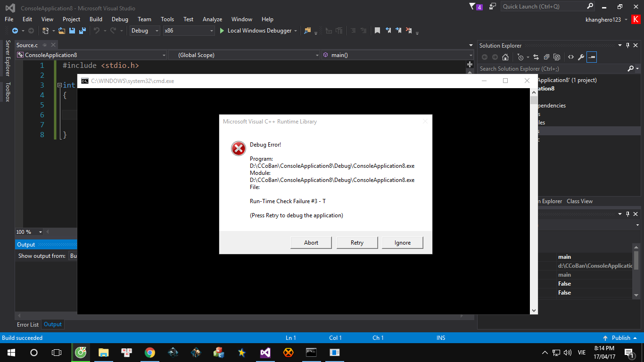Click the Search Solution Explorer field
This screenshot has height=362, width=644.
(553, 69)
